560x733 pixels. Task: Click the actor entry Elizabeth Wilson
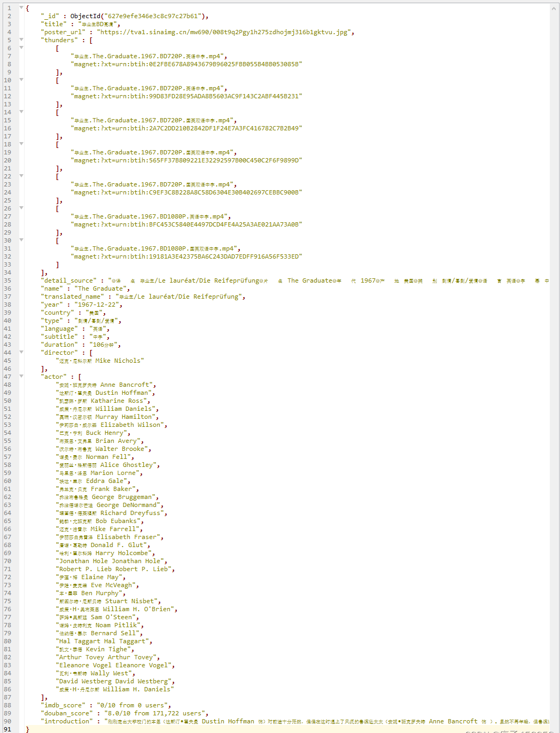[x=110, y=425]
